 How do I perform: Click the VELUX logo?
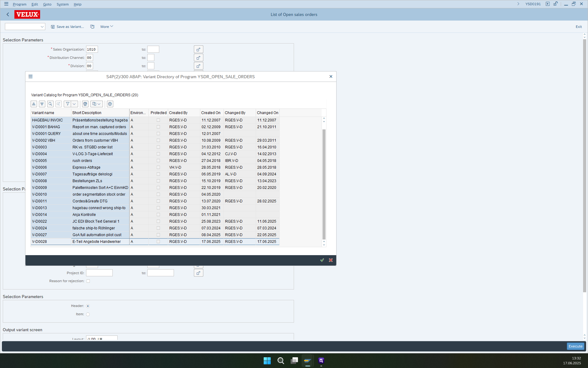click(27, 14)
